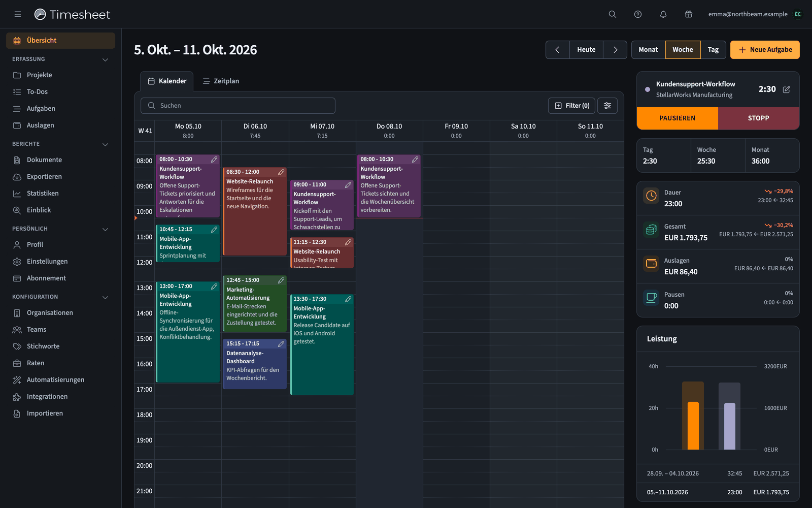The height and width of the screenshot is (508, 812).
Task: Open the help question mark icon
Action: point(638,14)
